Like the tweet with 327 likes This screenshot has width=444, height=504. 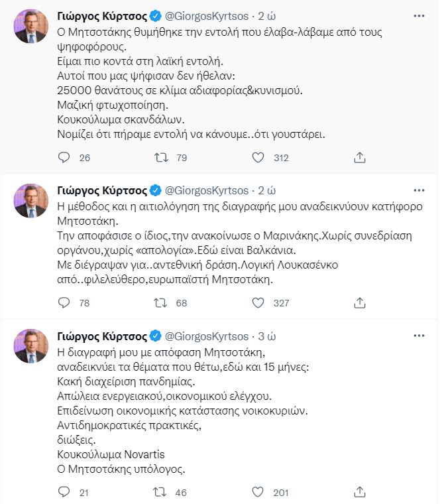(x=260, y=303)
